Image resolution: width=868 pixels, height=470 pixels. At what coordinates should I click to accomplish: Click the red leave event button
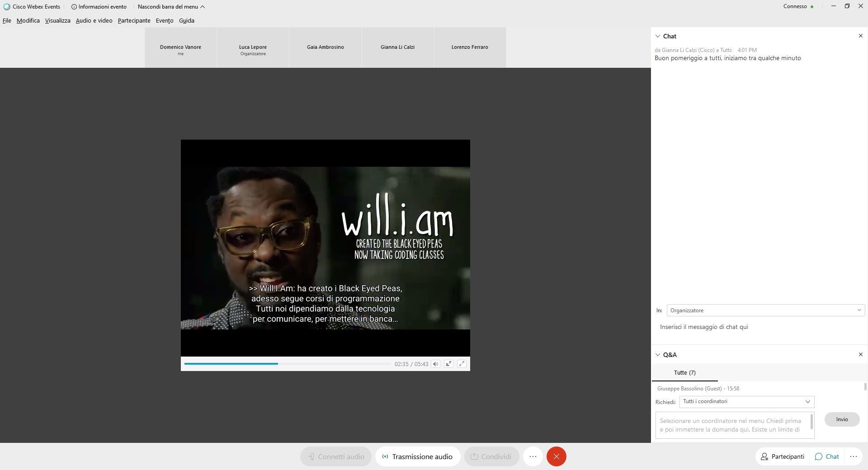click(557, 456)
